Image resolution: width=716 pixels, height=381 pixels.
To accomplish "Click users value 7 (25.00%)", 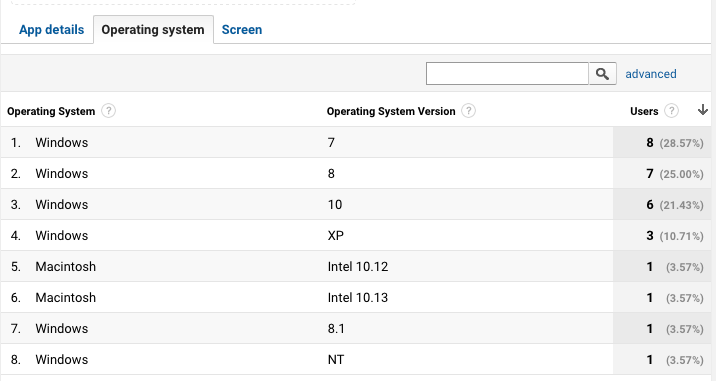I will click(x=674, y=174).
